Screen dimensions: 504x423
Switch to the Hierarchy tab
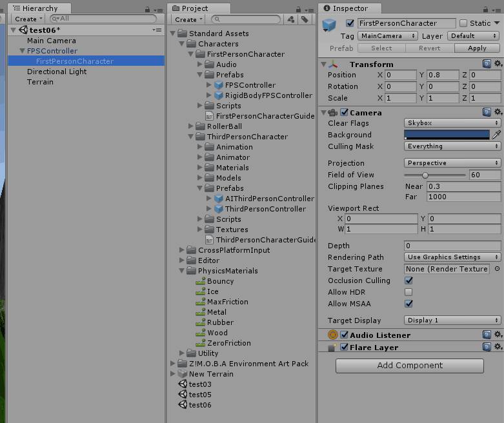click(39, 8)
